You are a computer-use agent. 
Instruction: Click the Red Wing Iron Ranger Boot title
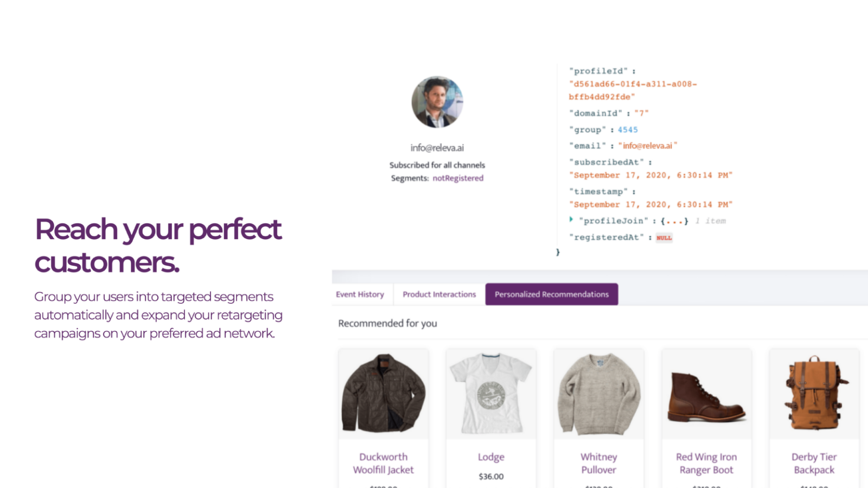click(706, 464)
